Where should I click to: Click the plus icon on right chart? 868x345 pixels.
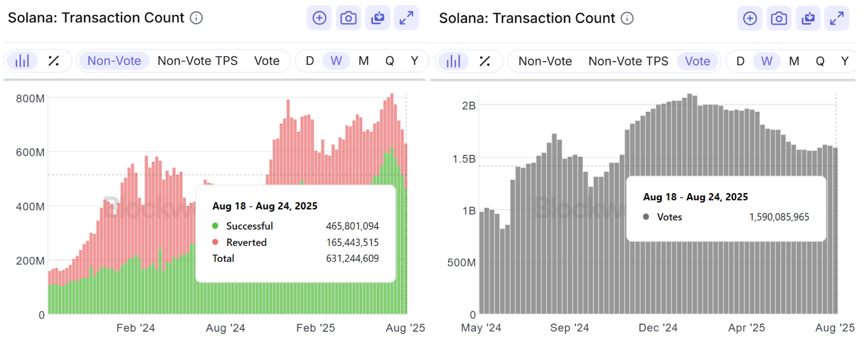click(x=750, y=18)
